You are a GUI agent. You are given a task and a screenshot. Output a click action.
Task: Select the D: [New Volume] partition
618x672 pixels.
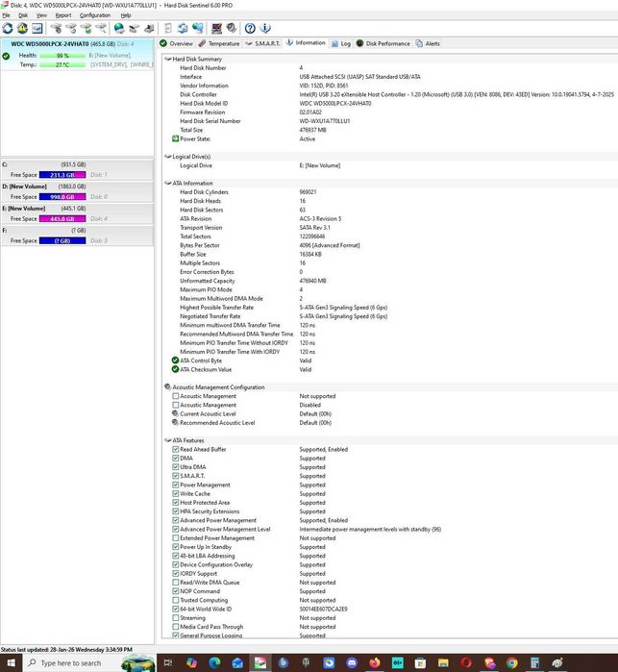(77, 191)
